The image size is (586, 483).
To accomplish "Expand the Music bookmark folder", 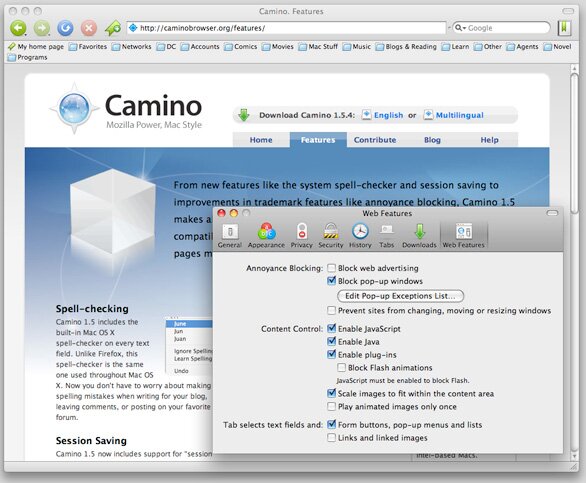I will click(357, 47).
